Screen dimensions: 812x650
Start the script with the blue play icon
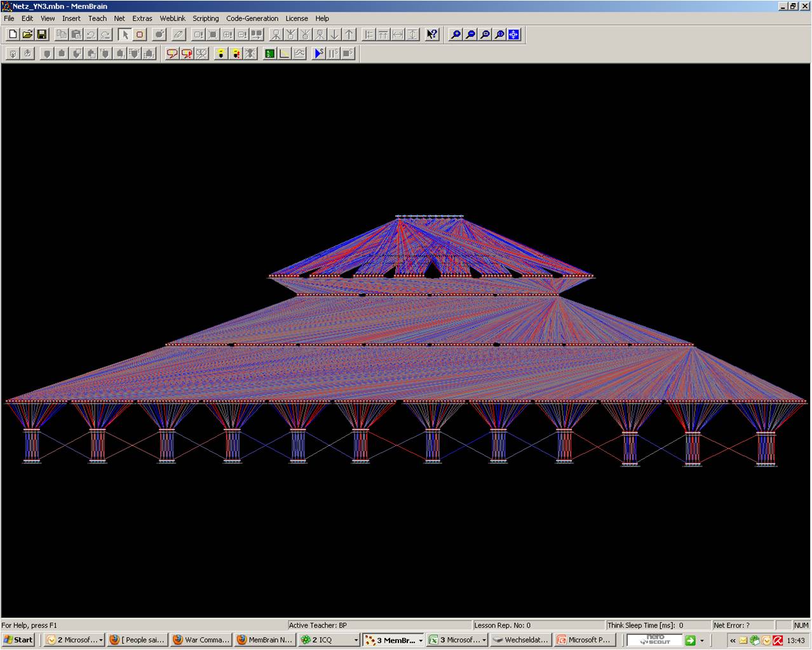click(x=319, y=53)
